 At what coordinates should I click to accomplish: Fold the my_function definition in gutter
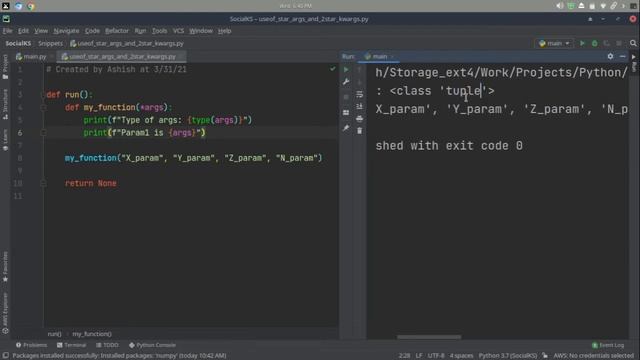click(43, 107)
